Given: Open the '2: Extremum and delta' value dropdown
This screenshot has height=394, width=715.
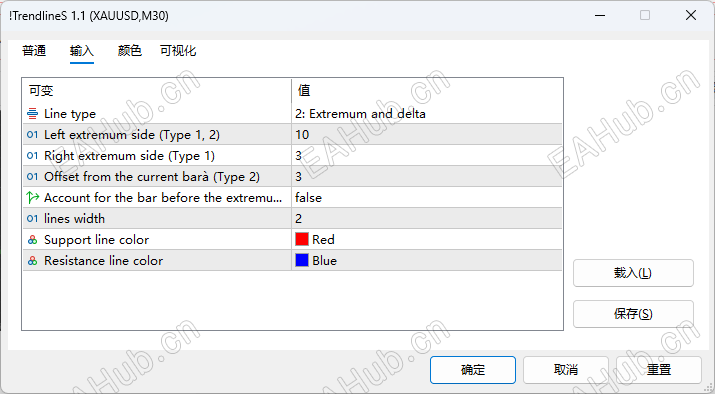Looking at the screenshot, I should (x=427, y=114).
